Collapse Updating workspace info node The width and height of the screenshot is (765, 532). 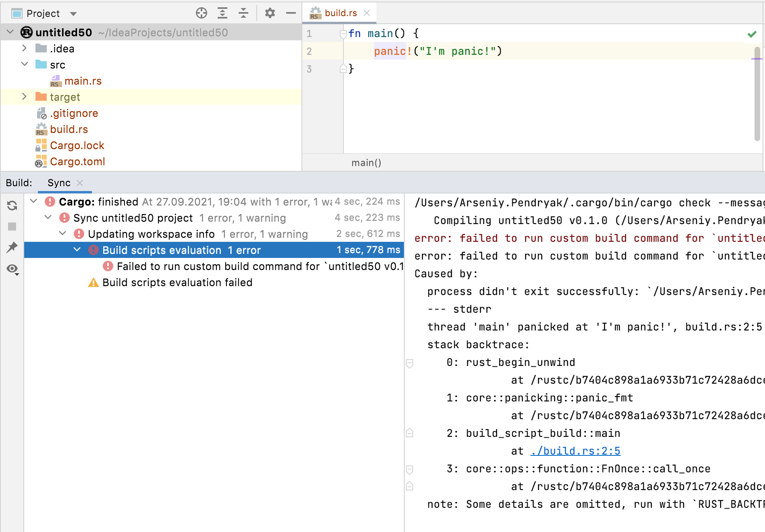[x=63, y=233]
